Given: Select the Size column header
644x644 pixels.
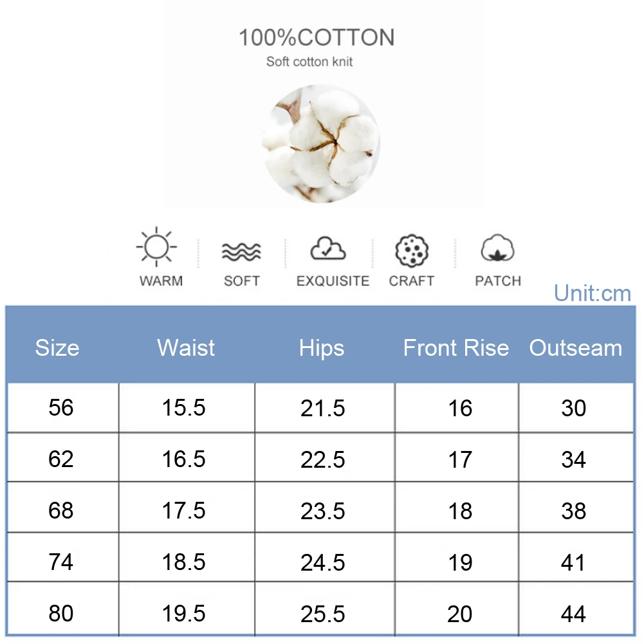Looking at the screenshot, I should pyautogui.click(x=57, y=348).
